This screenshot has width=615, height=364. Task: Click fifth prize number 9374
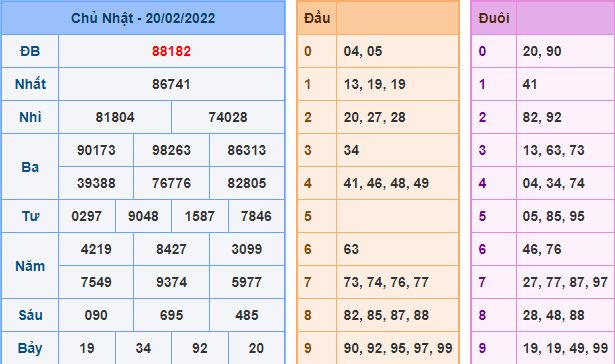pos(171,282)
